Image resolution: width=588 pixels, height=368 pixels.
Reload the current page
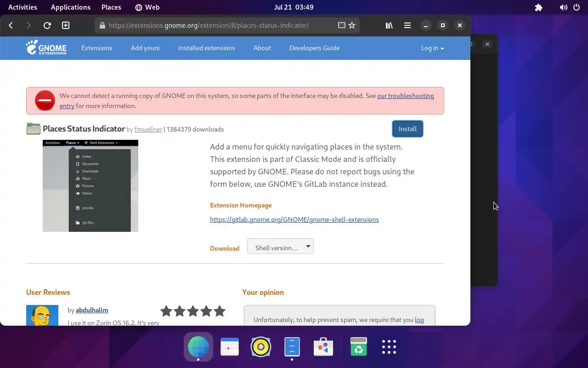click(47, 25)
